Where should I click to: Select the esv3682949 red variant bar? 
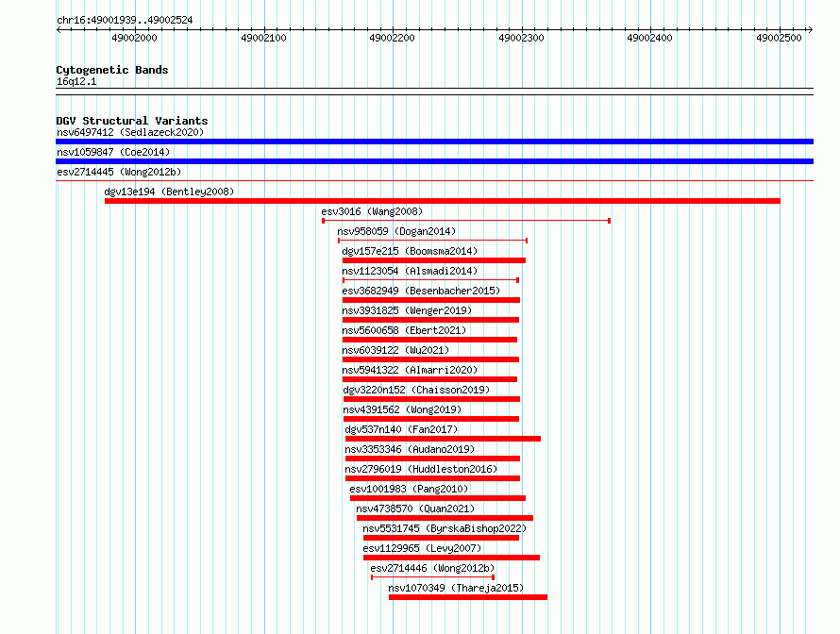tap(431, 300)
